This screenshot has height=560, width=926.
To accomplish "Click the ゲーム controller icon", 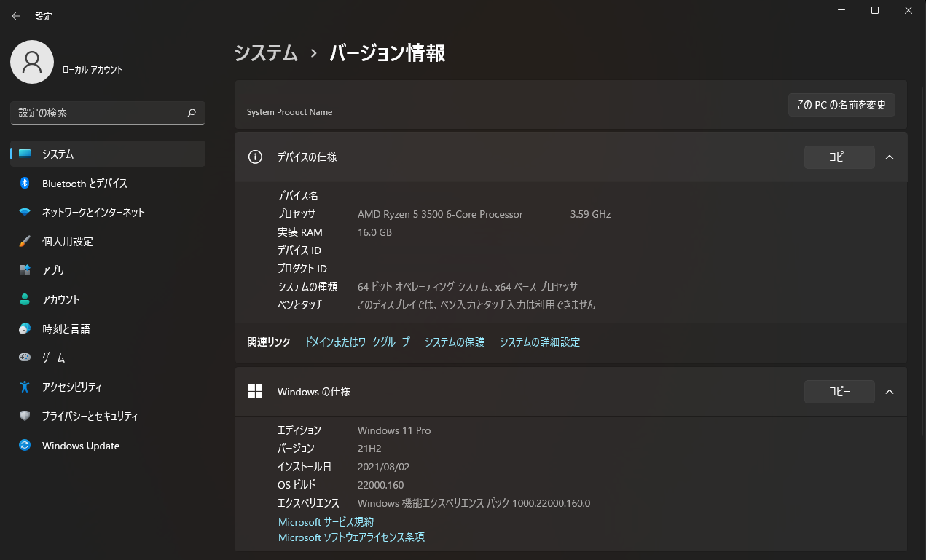I will click(25, 358).
